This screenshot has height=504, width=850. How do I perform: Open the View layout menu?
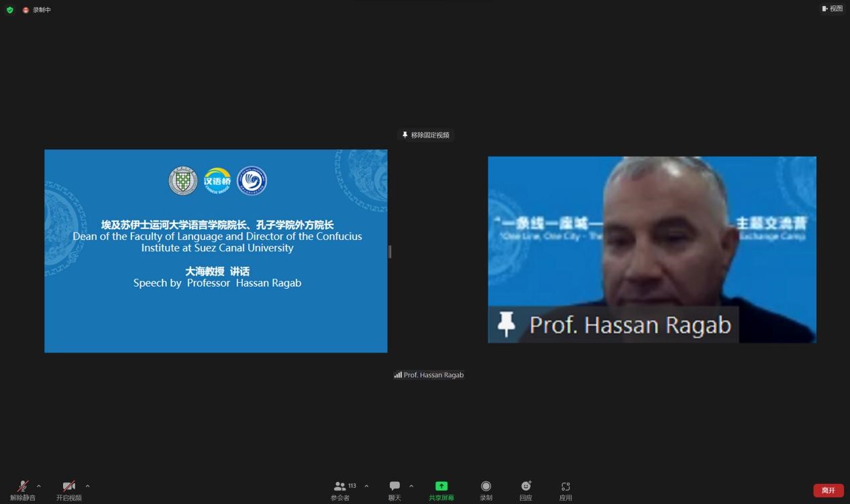(x=832, y=9)
